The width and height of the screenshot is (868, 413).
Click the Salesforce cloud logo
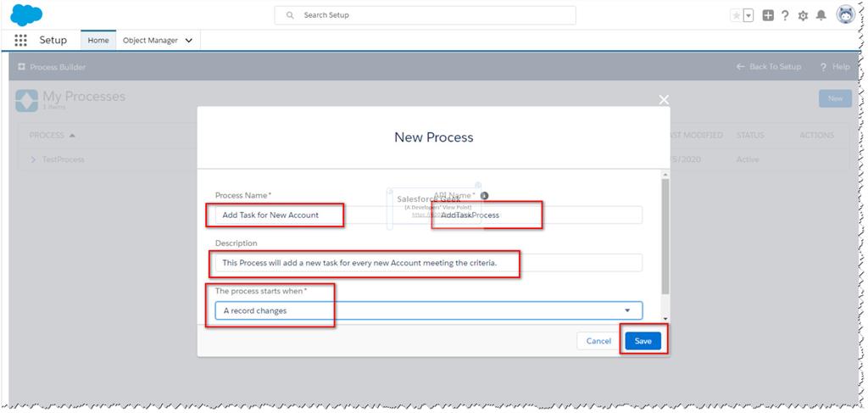pos(26,15)
